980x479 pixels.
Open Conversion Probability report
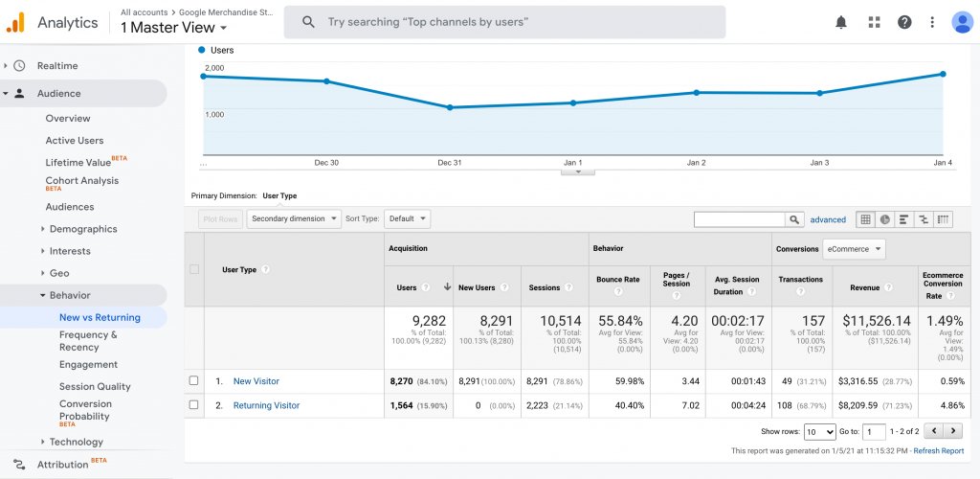pyautogui.click(x=85, y=410)
